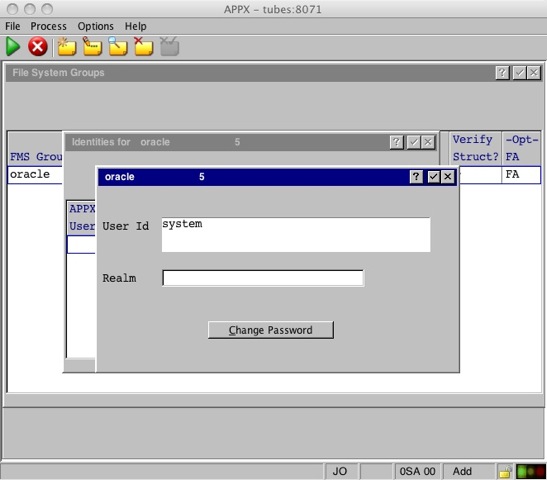The width and height of the screenshot is (547, 480).
Task: Click the Change Password button
Action: [271, 330]
